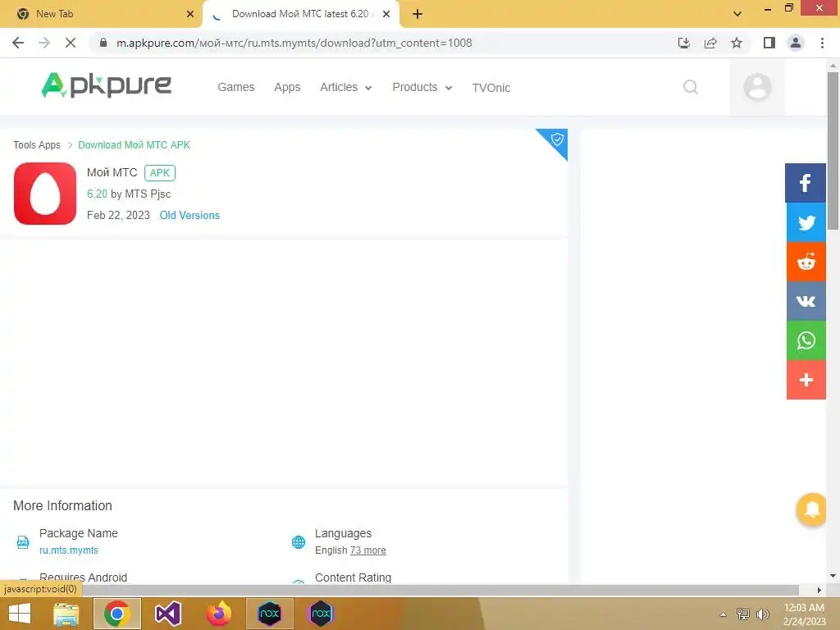The width and height of the screenshot is (840, 630).
Task: Open a new browser tab
Action: (418, 14)
